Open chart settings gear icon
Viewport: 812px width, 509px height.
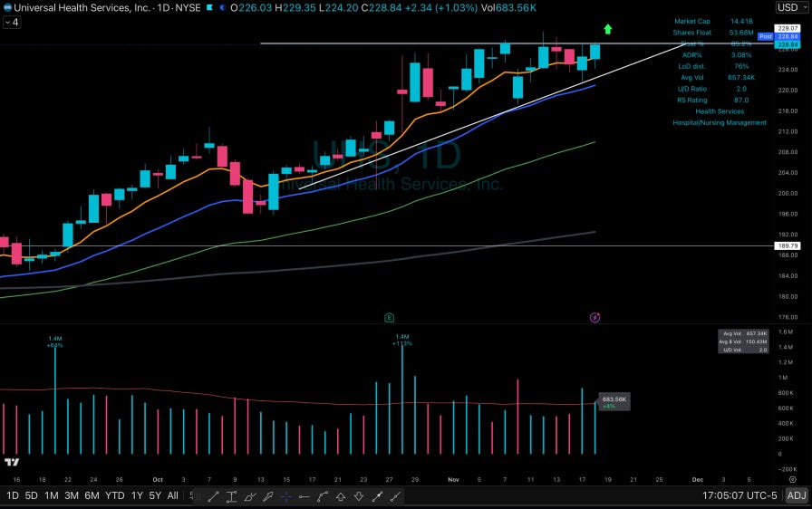pyautogui.click(x=792, y=479)
